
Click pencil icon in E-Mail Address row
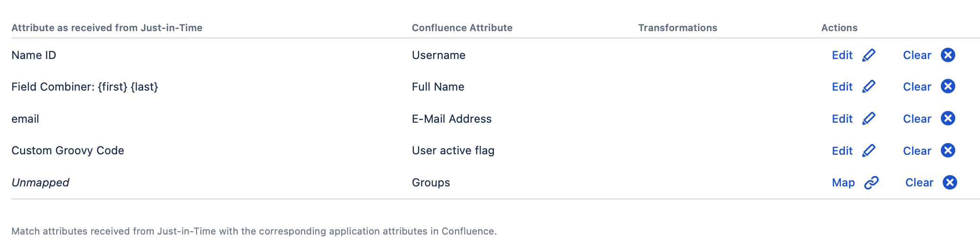click(x=868, y=118)
